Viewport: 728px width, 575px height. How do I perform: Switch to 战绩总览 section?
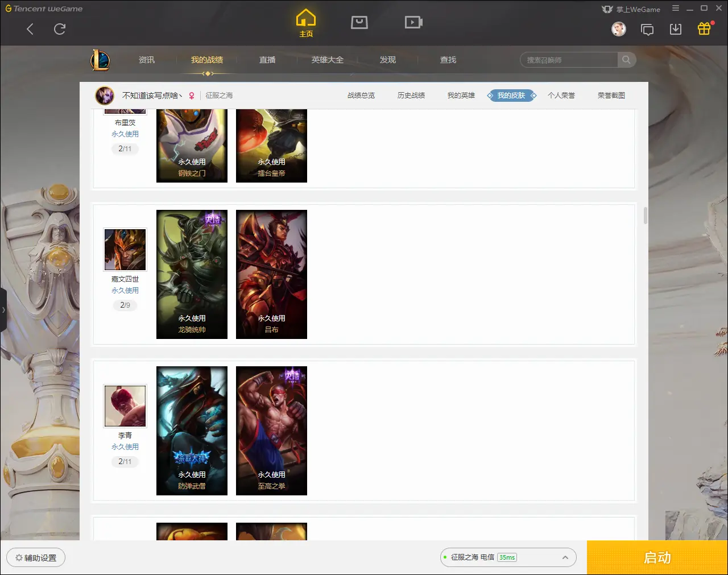(x=361, y=96)
